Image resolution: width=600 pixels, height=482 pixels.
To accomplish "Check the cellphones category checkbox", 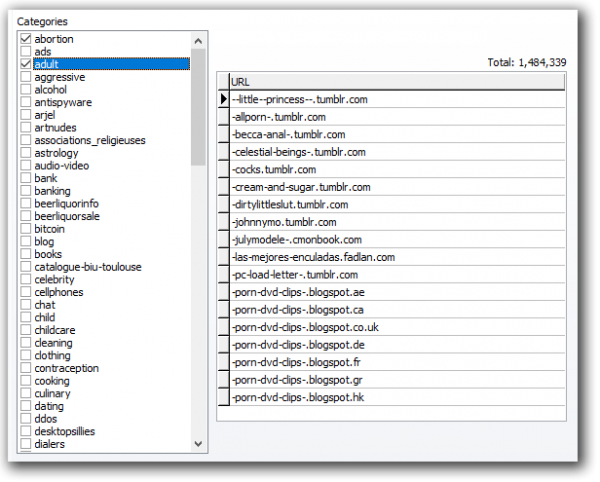I will point(26,292).
